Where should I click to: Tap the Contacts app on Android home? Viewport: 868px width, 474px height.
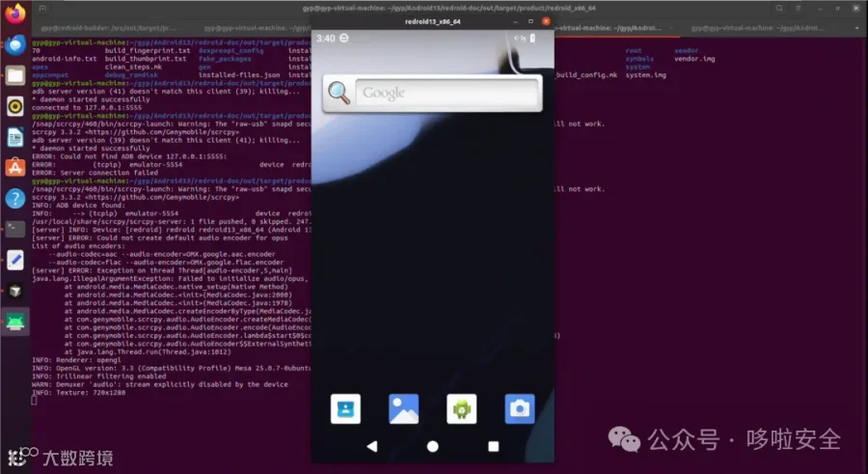345,408
